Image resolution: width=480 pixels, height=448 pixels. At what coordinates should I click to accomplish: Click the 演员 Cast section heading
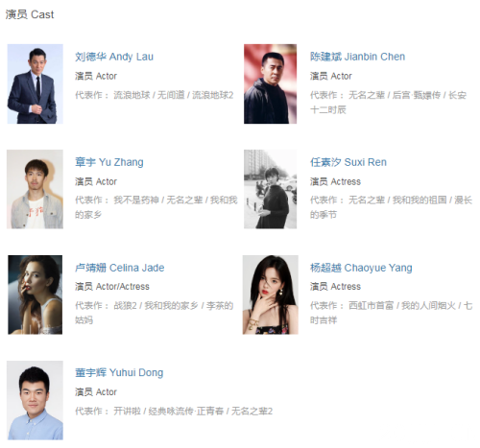click(x=30, y=14)
